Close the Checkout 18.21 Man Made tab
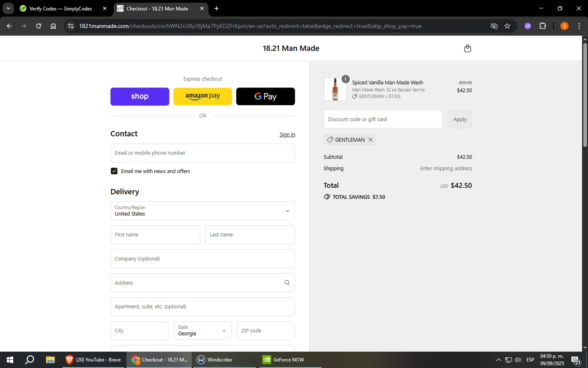Viewport: 588px width, 368px height. (x=202, y=8)
